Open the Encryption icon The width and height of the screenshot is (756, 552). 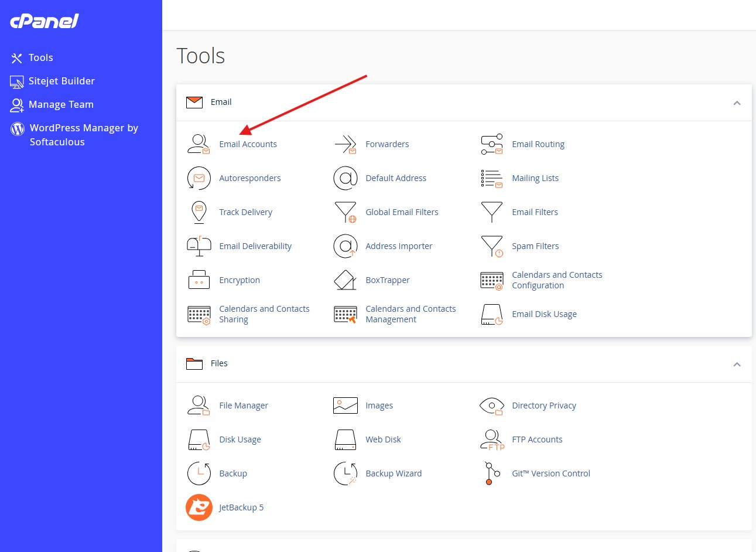pos(199,280)
